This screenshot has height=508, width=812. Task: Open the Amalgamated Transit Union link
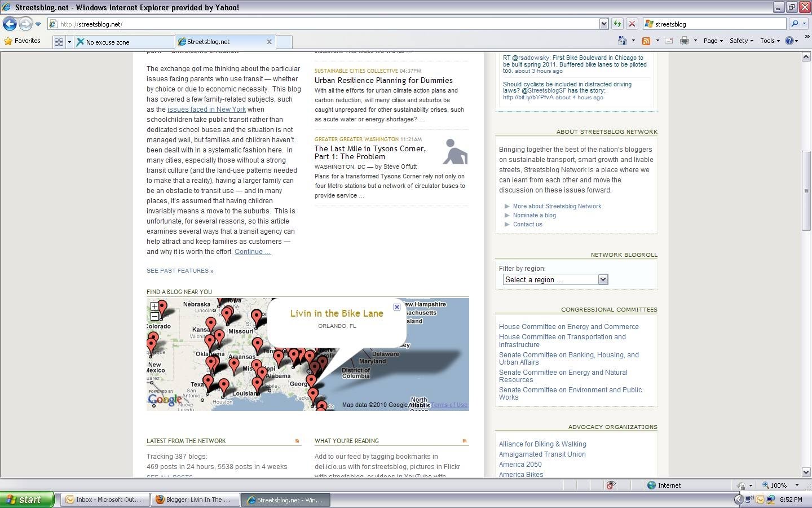tap(542, 454)
